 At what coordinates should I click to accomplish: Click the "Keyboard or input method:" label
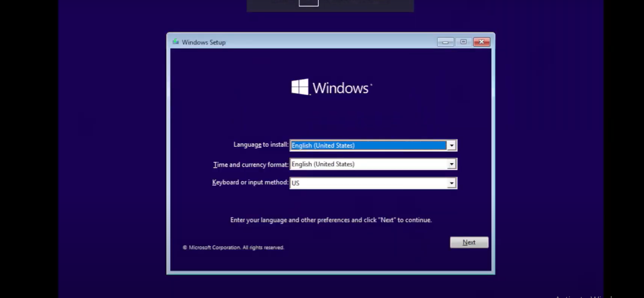pyautogui.click(x=250, y=182)
